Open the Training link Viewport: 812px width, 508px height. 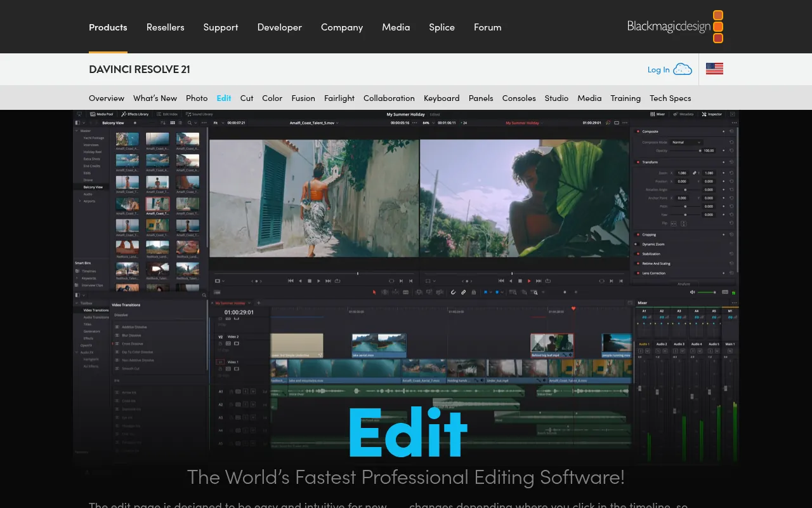625,98
